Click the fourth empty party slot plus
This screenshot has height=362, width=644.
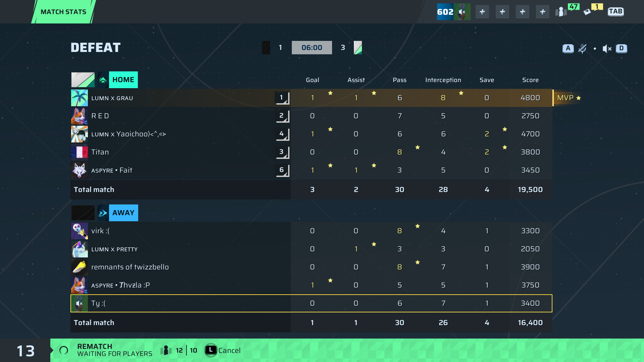[x=543, y=12]
